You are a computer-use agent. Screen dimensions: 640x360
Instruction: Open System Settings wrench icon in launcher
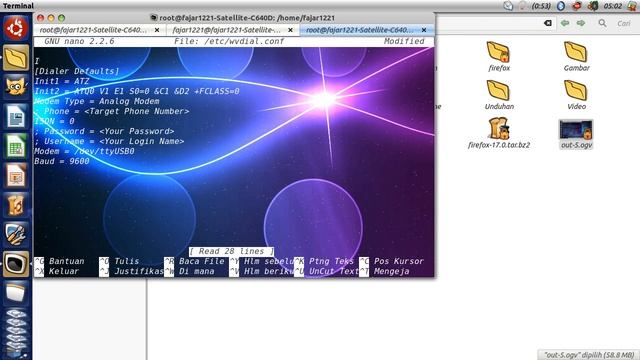16,235
